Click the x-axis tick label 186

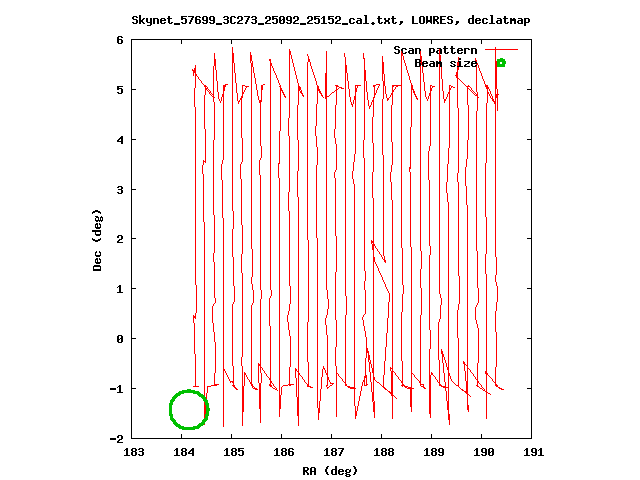point(284,452)
